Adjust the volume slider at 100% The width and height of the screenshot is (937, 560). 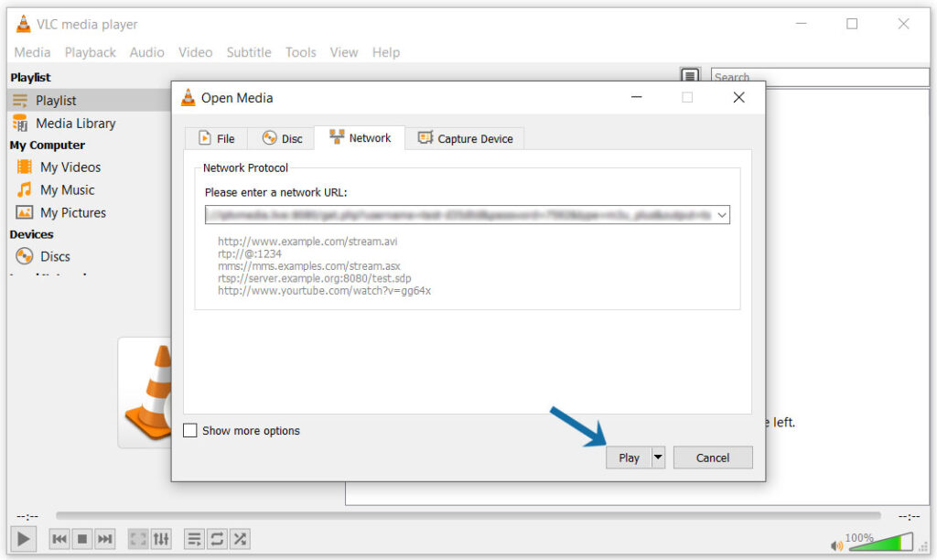point(879,542)
